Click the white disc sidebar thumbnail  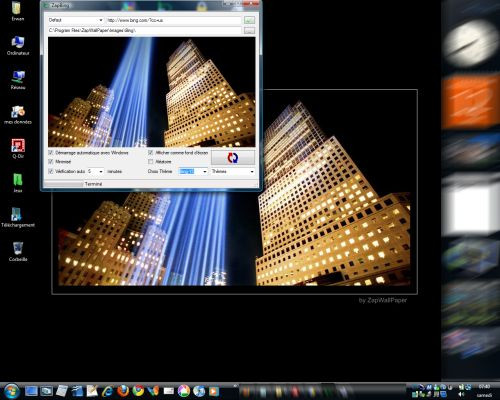pos(471,42)
